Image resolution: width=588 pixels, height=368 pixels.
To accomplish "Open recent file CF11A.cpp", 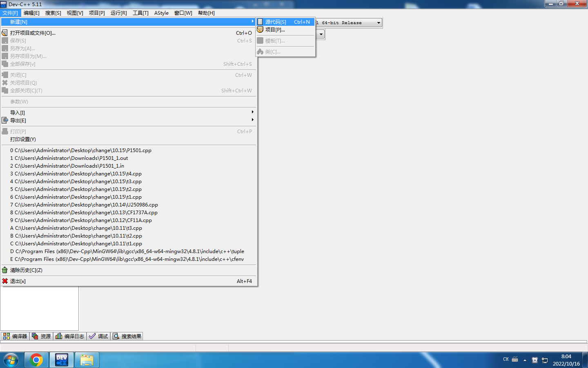I will pyautogui.click(x=128, y=220).
